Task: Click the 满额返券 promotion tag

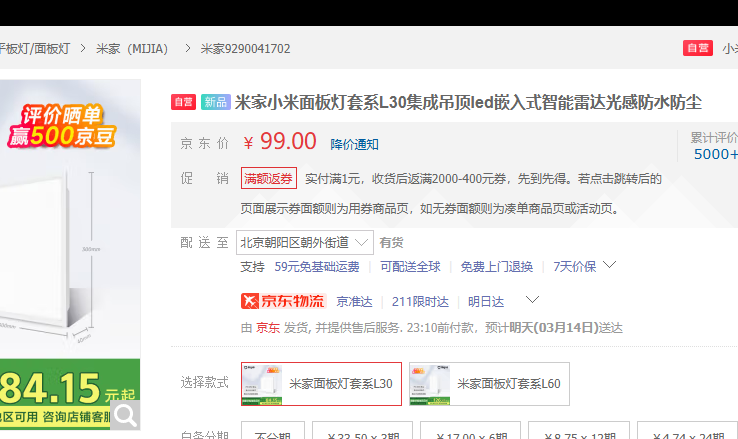Action: [269, 178]
